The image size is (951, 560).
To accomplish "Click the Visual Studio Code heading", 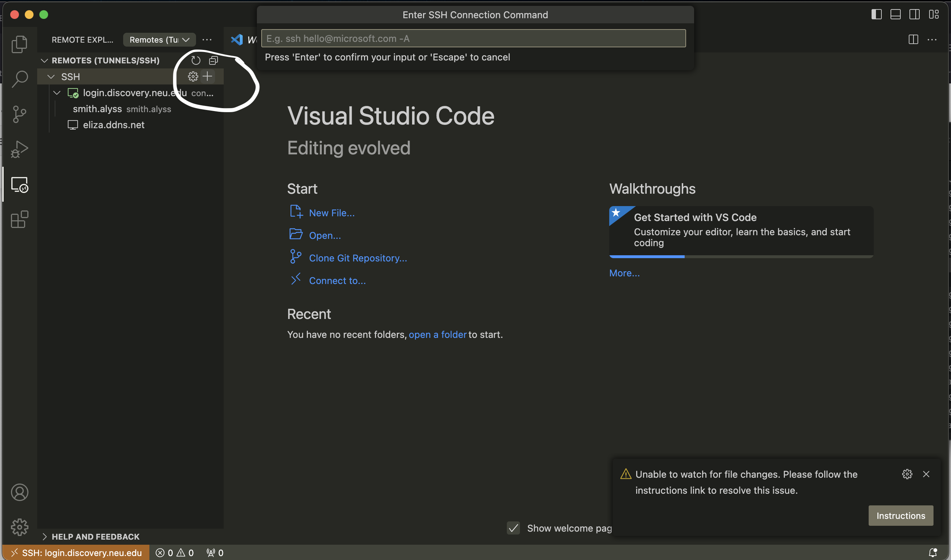I will pos(391,115).
